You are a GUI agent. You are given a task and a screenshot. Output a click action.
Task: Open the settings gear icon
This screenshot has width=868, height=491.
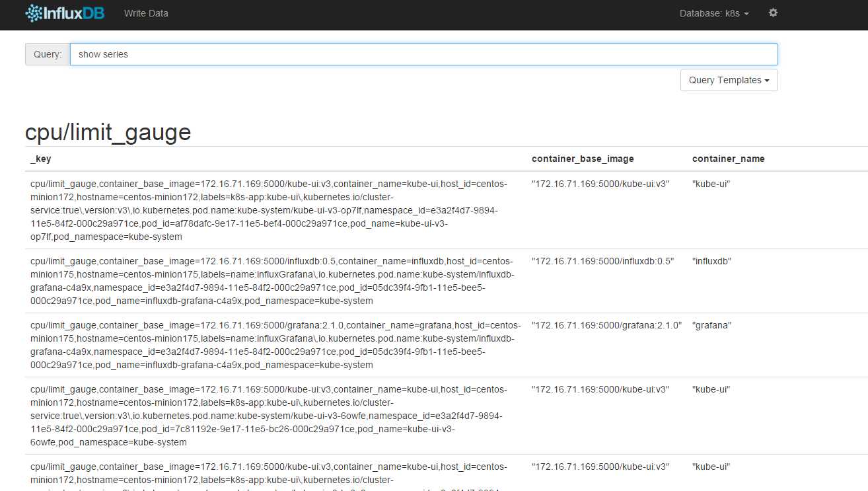point(773,13)
